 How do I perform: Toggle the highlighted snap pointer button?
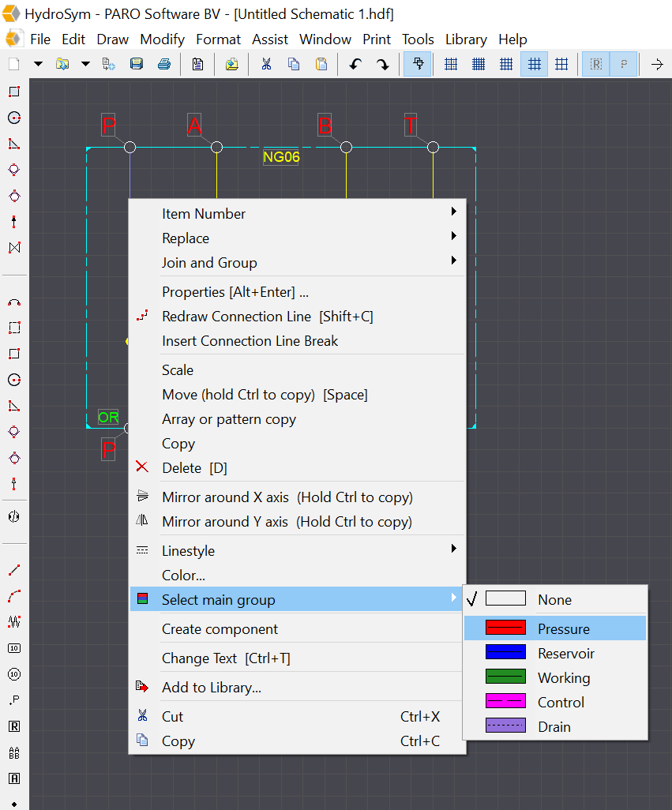tap(418, 64)
